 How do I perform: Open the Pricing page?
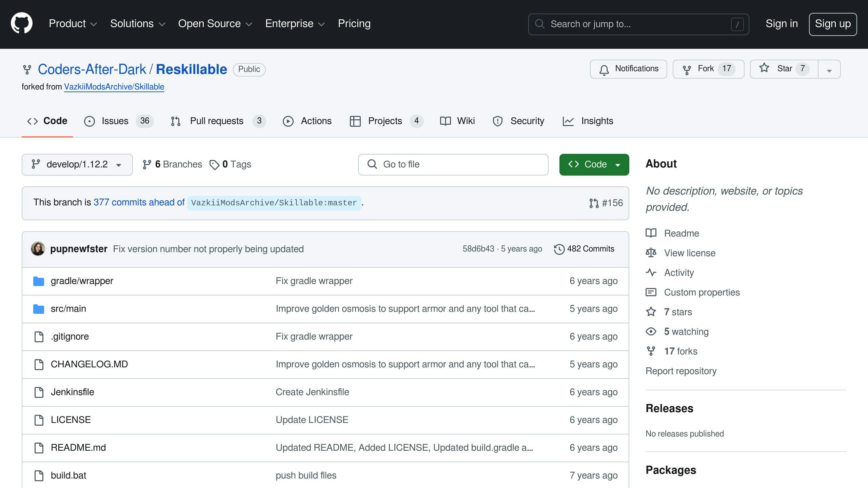(x=354, y=24)
